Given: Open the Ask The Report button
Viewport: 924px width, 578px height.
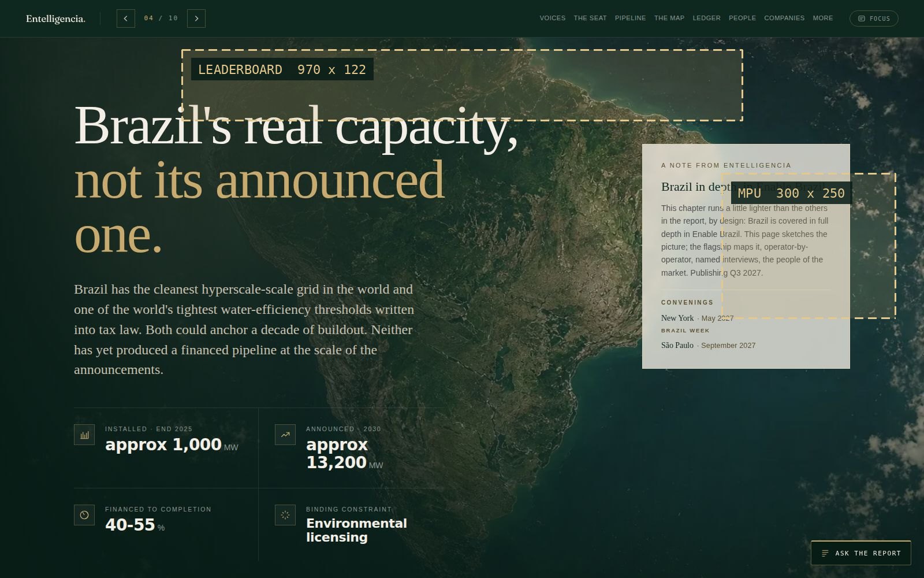Looking at the screenshot, I should (x=861, y=553).
